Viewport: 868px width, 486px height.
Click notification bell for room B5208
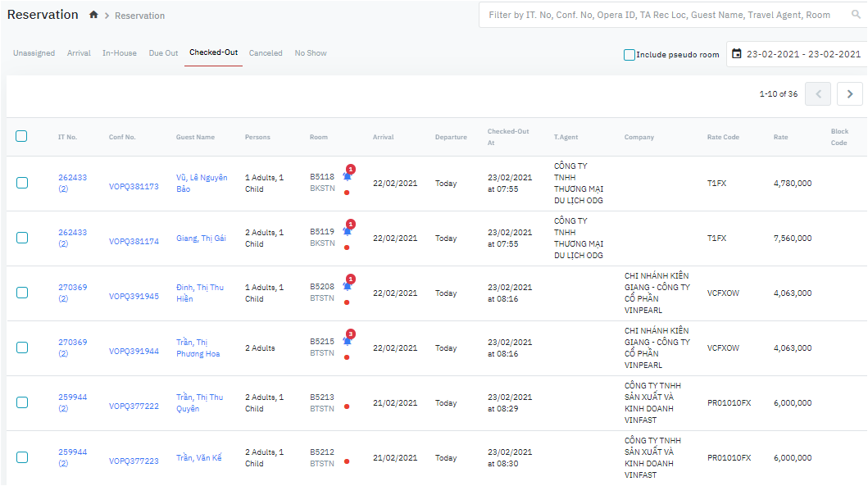point(347,286)
